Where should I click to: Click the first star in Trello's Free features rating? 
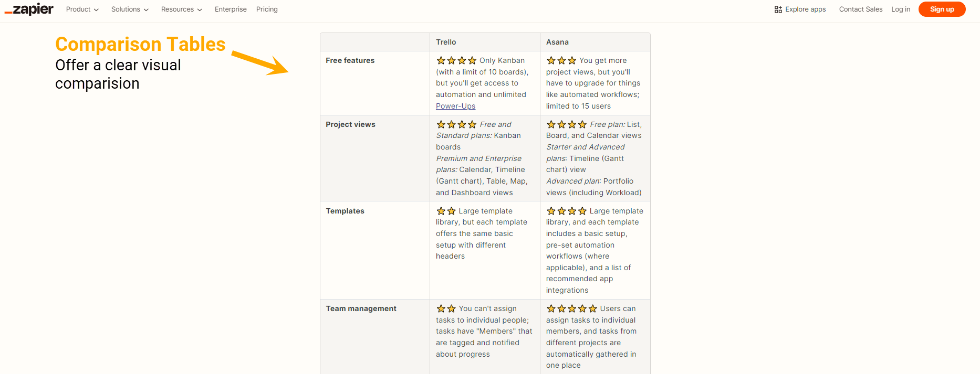tap(441, 60)
